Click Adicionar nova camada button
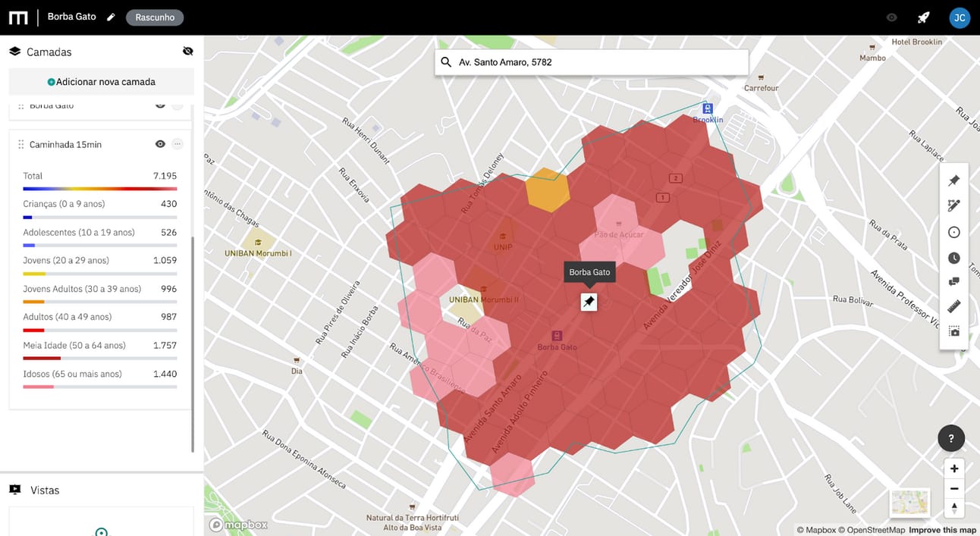Image resolution: width=980 pixels, height=536 pixels. click(102, 82)
